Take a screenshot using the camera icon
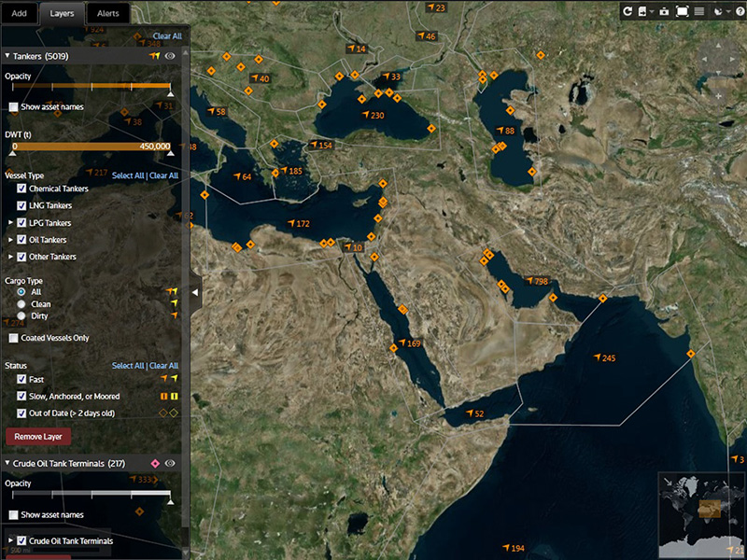Image resolution: width=747 pixels, height=560 pixels. pyautogui.click(x=665, y=11)
